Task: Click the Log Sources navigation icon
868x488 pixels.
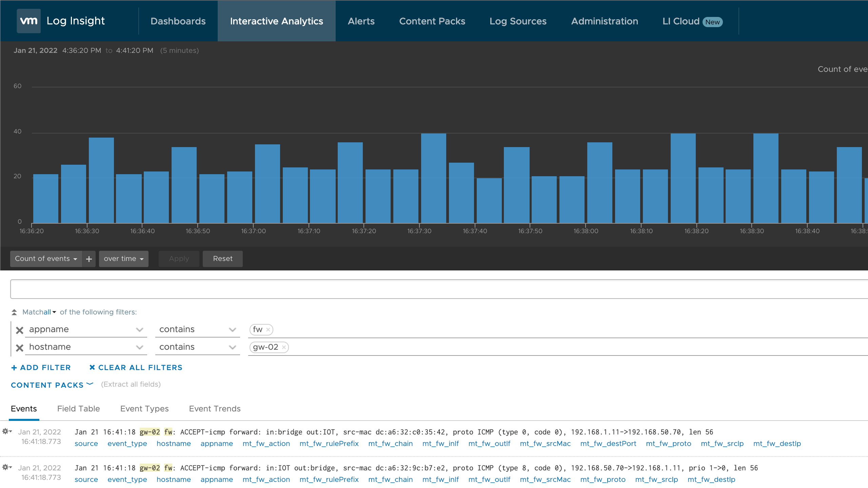Action: coord(517,21)
